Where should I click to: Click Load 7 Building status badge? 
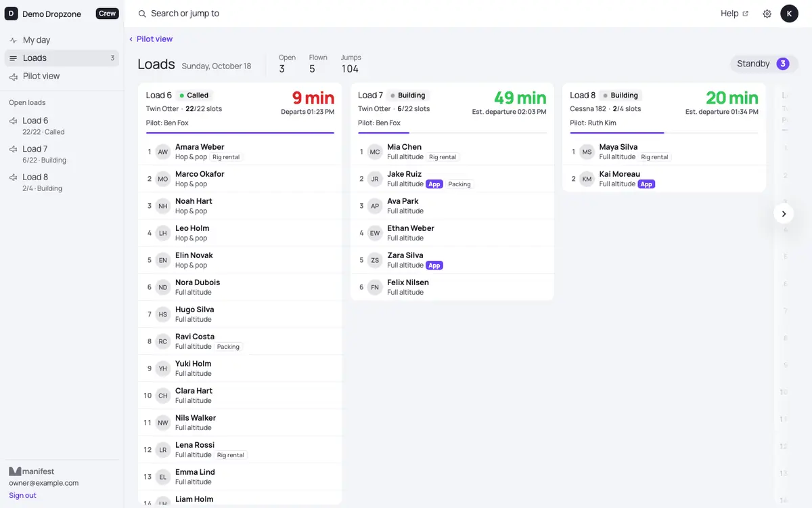[408, 96]
